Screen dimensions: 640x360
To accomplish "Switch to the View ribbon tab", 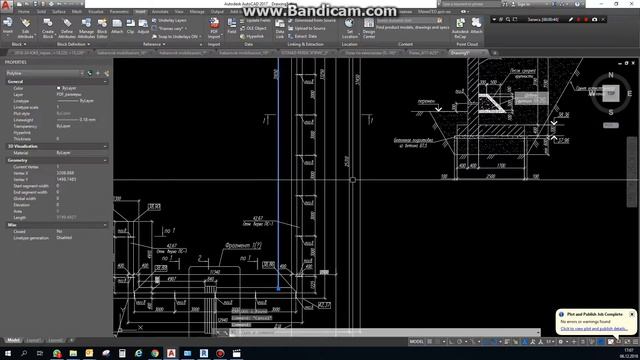I will [179, 12].
